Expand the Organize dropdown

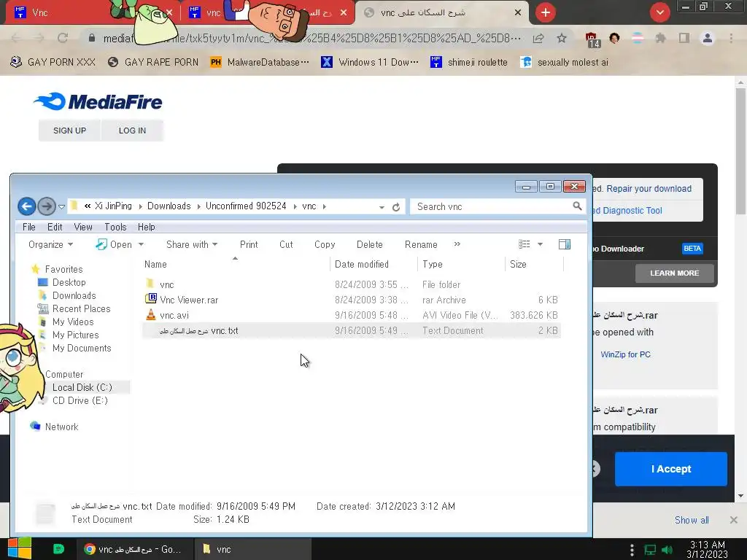pos(50,244)
